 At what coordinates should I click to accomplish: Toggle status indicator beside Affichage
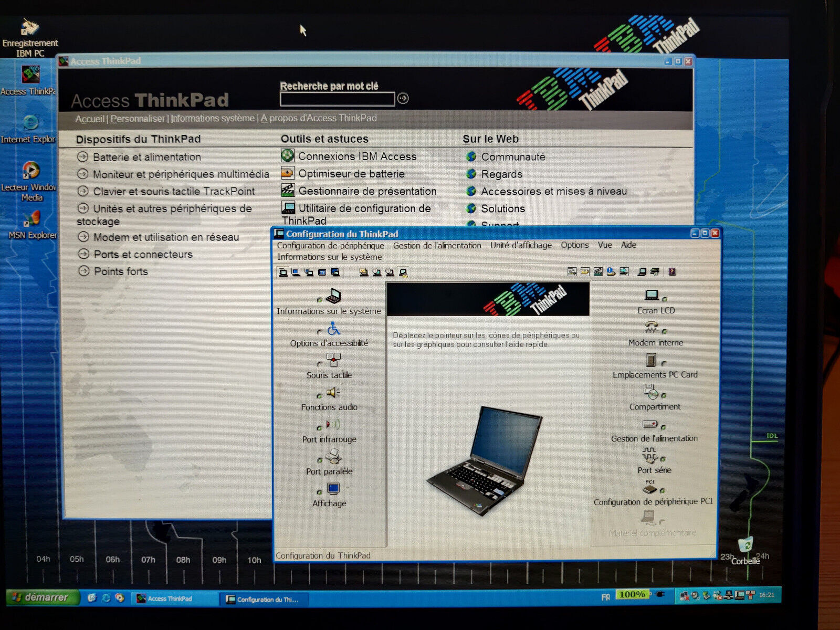319,492
